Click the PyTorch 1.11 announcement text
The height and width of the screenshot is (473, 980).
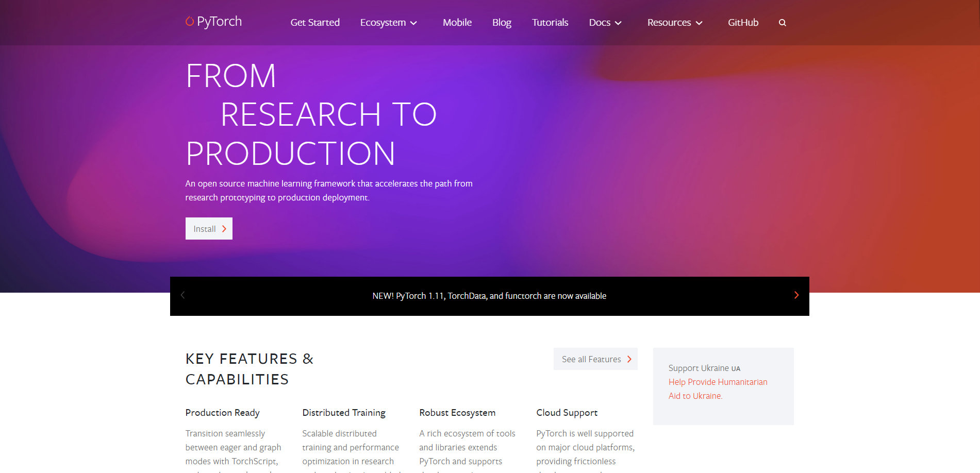[x=489, y=296]
